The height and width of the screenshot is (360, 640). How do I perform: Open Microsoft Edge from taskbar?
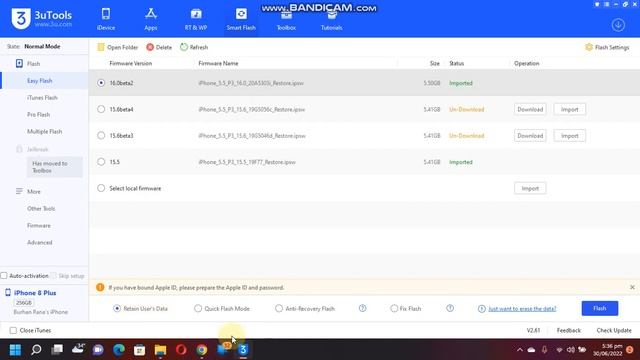119,350
